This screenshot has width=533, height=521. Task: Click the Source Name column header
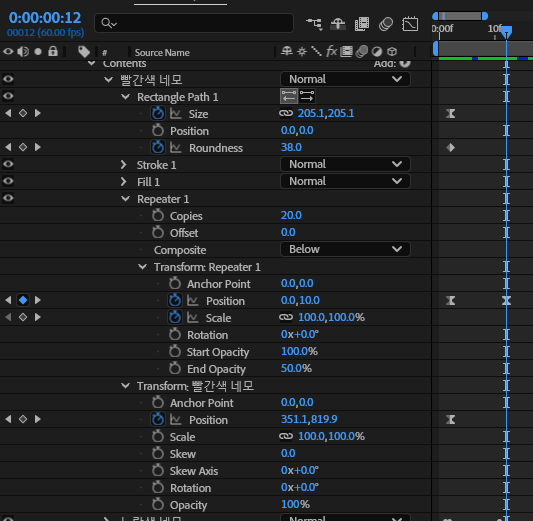(x=162, y=53)
